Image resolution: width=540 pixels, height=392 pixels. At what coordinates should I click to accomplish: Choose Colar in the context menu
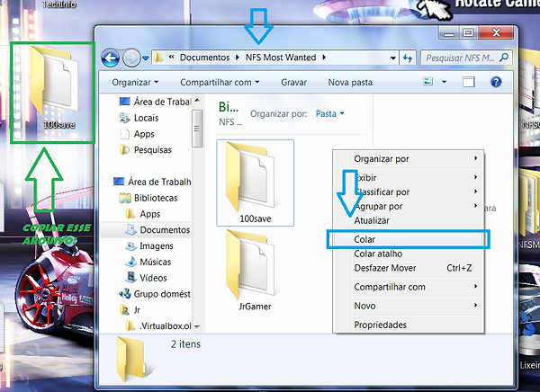pos(409,239)
